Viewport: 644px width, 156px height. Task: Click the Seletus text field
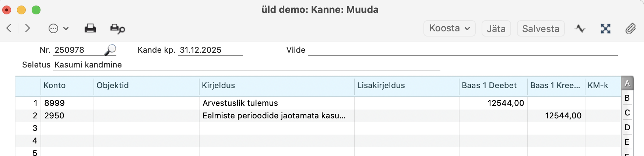pyautogui.click(x=247, y=65)
